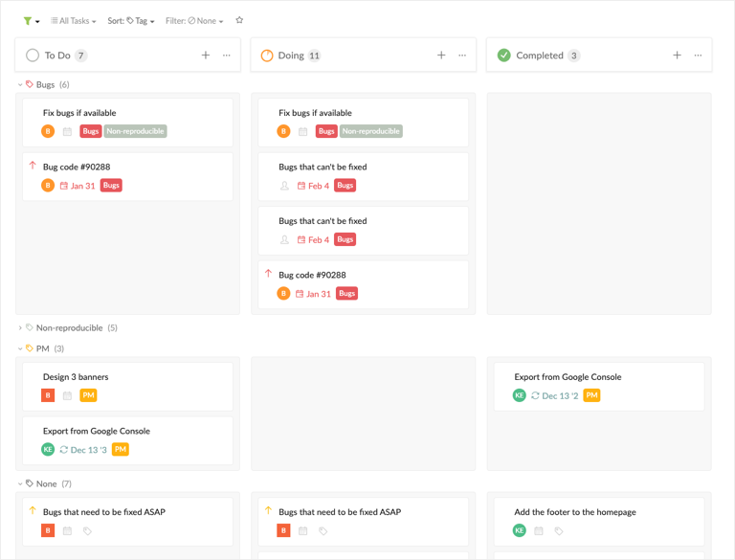Click Dec 13 '3 recurring date in To Do
Viewport: 735px width, 560px height.
click(x=83, y=450)
